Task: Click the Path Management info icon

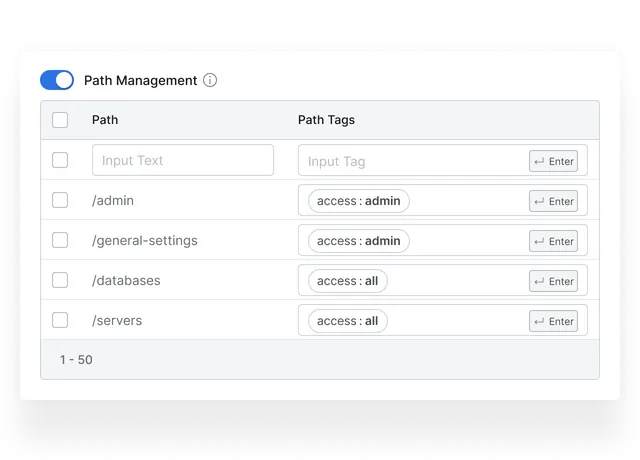Action: point(210,80)
